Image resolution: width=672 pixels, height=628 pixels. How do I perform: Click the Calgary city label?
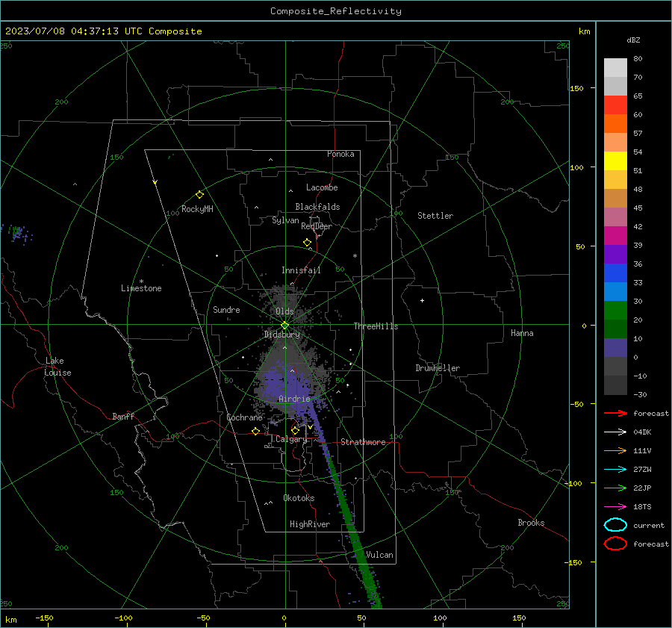tap(291, 439)
